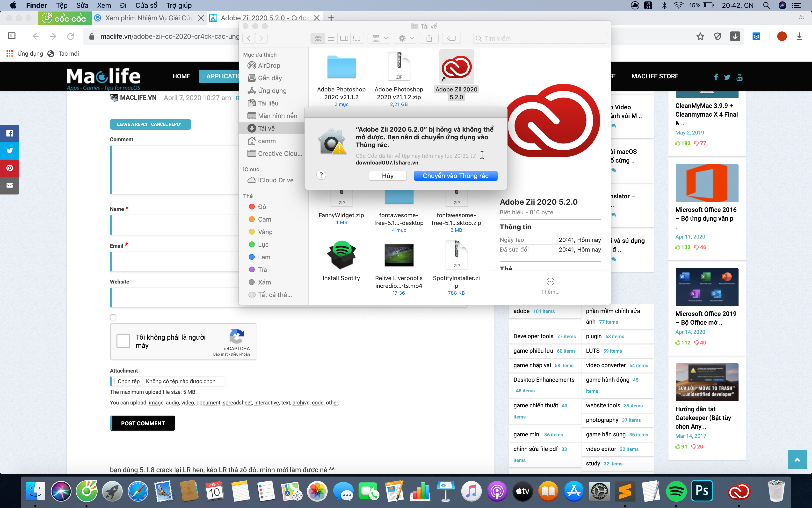812x508 pixels.
Task: Open Tài liệu folder in sidebar
Action: pyautogui.click(x=268, y=103)
